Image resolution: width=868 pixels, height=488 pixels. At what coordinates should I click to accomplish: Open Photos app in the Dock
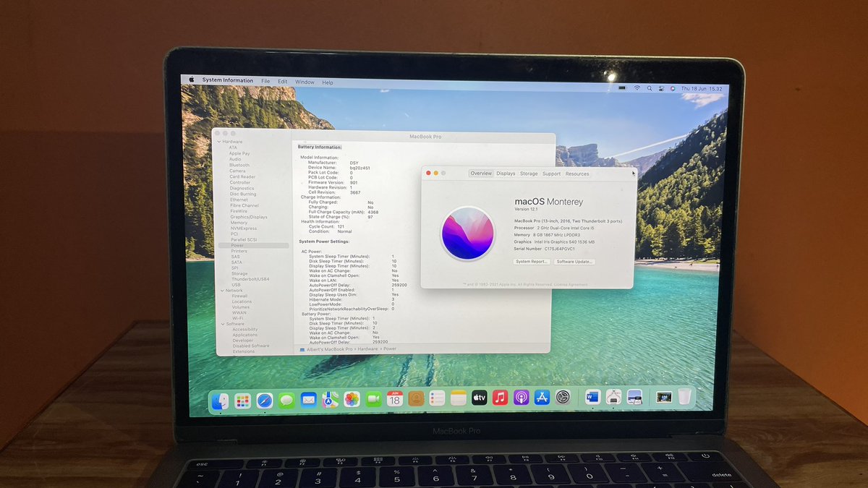click(x=352, y=399)
